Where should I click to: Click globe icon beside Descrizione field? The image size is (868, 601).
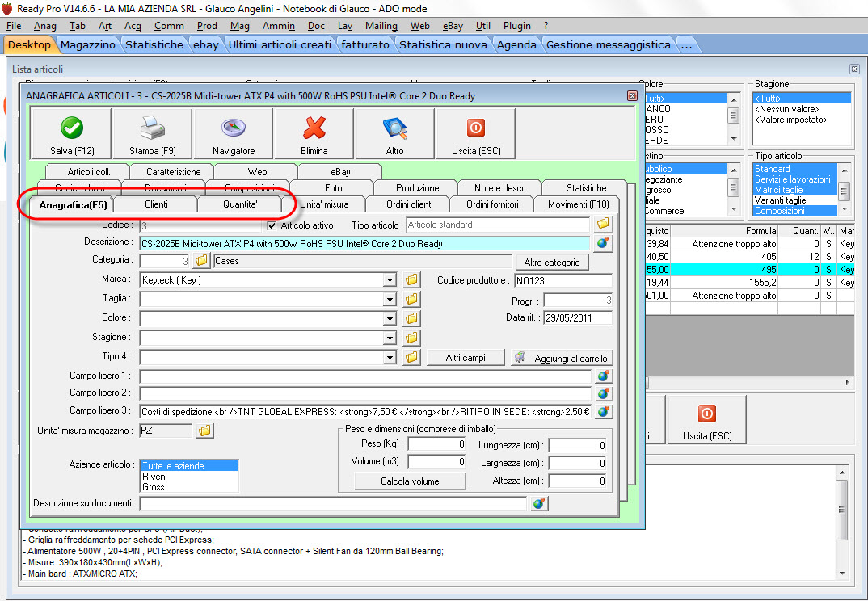(603, 242)
